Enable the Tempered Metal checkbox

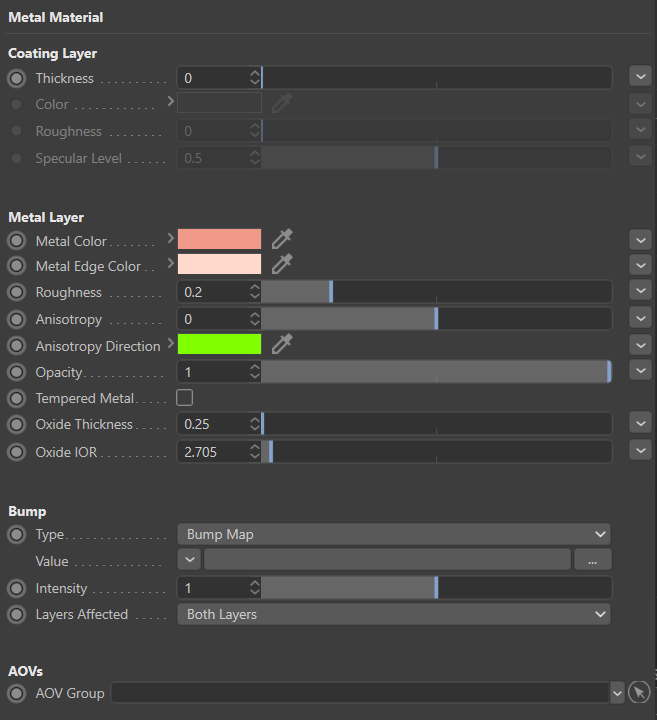tap(184, 398)
